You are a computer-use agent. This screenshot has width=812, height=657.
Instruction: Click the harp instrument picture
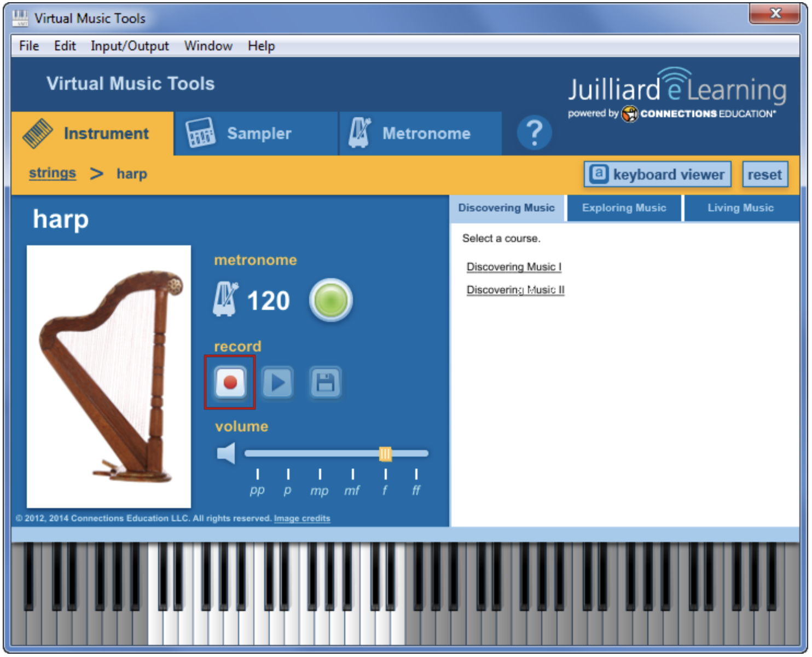[109, 376]
